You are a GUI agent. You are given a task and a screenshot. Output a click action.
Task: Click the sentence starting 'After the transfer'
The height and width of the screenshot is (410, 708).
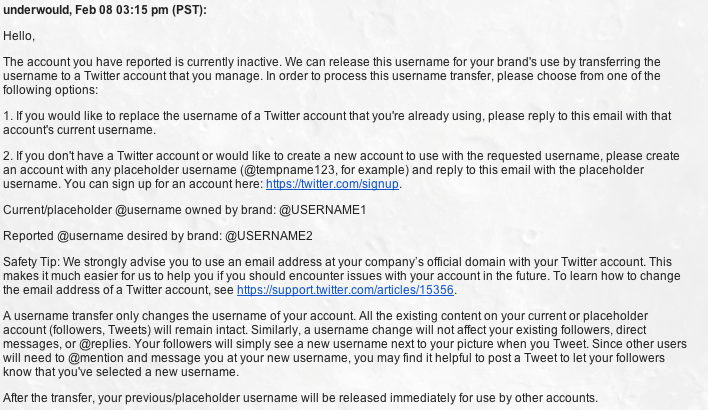pyautogui.click(x=300, y=398)
